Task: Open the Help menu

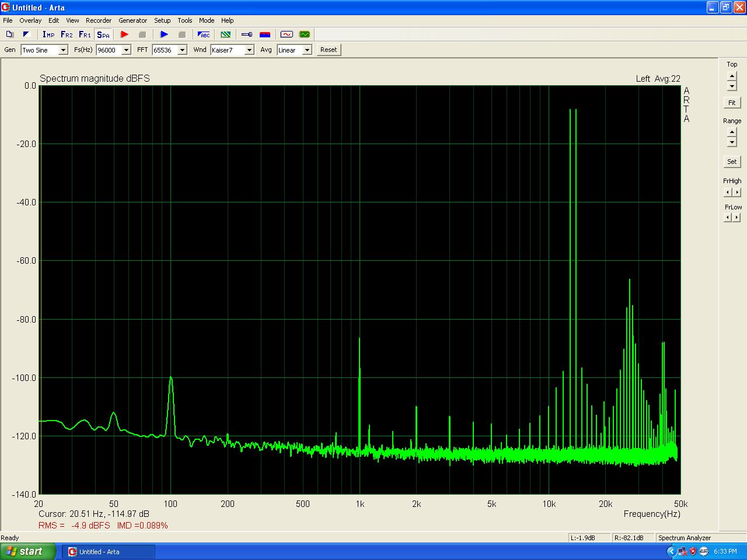Action: pos(228,20)
